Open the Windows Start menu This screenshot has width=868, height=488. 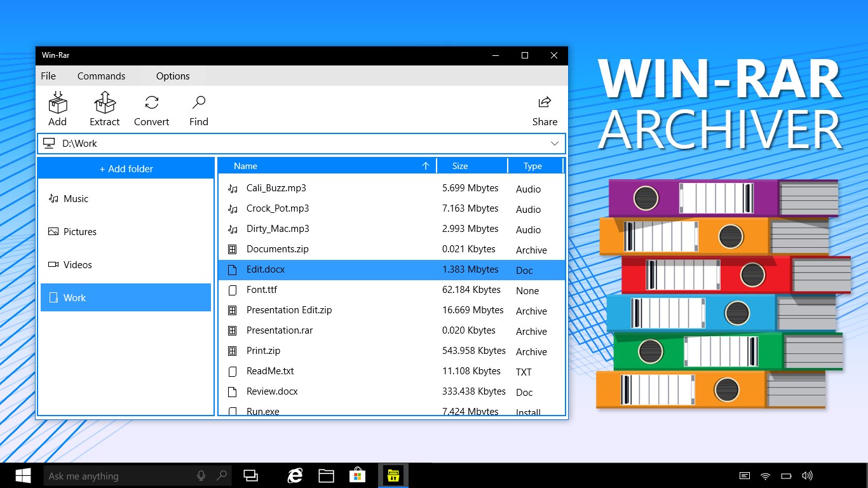[x=24, y=476]
